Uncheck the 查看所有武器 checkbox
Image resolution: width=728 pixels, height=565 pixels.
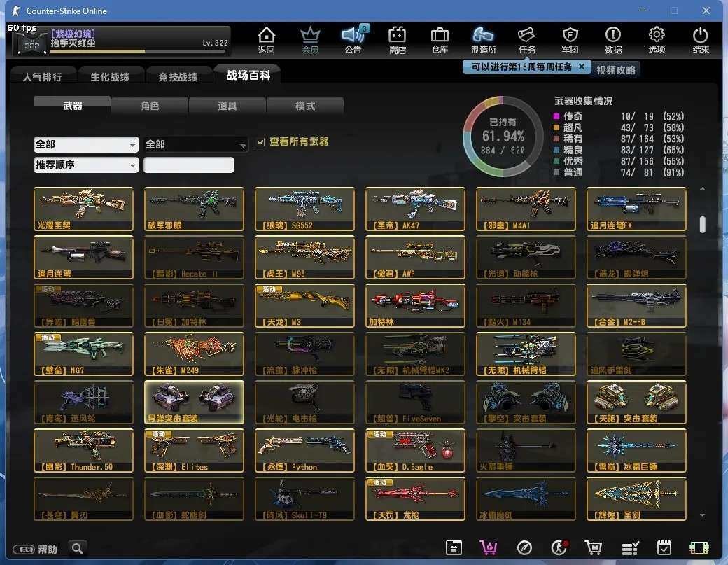[x=261, y=142]
